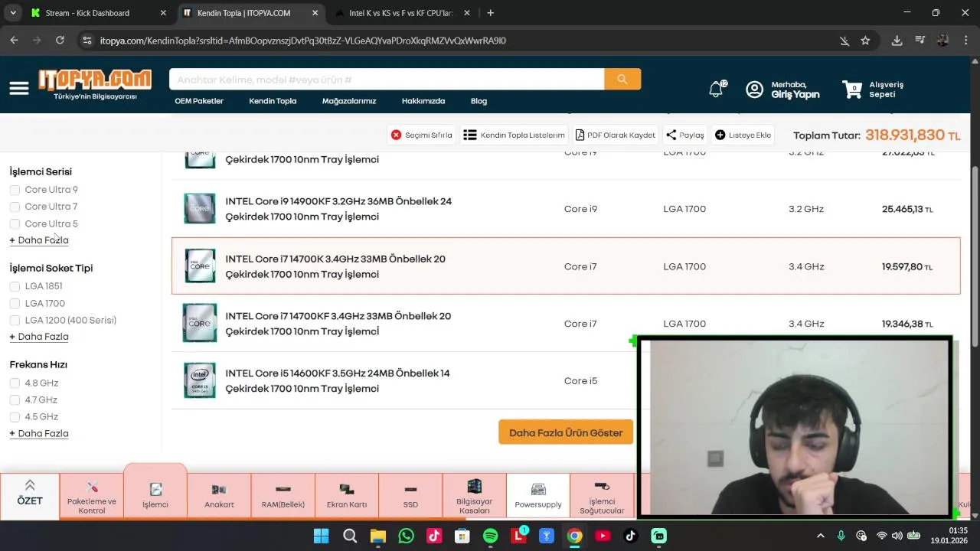Open File Explorer from taskbar
980x551 pixels.
click(x=377, y=536)
